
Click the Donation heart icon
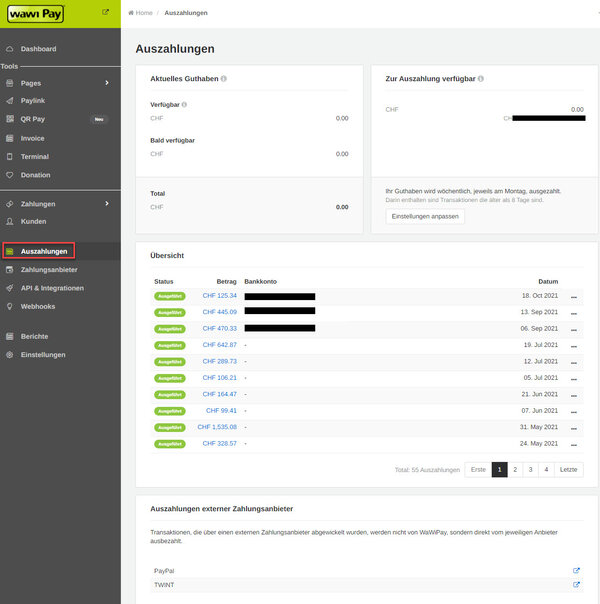click(x=10, y=175)
